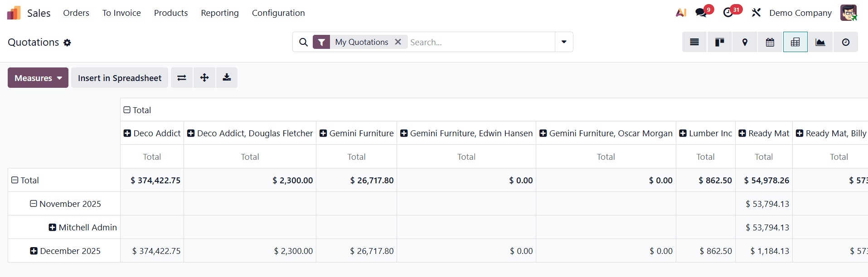Collapse the November 2025 row
Screen dimensions: 868x277
pyautogui.click(x=34, y=204)
